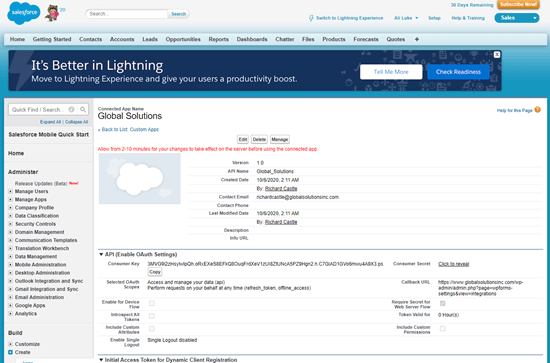Click the connected app cloud logo image
Viewport: 550px width, 363px height.
tap(140, 179)
